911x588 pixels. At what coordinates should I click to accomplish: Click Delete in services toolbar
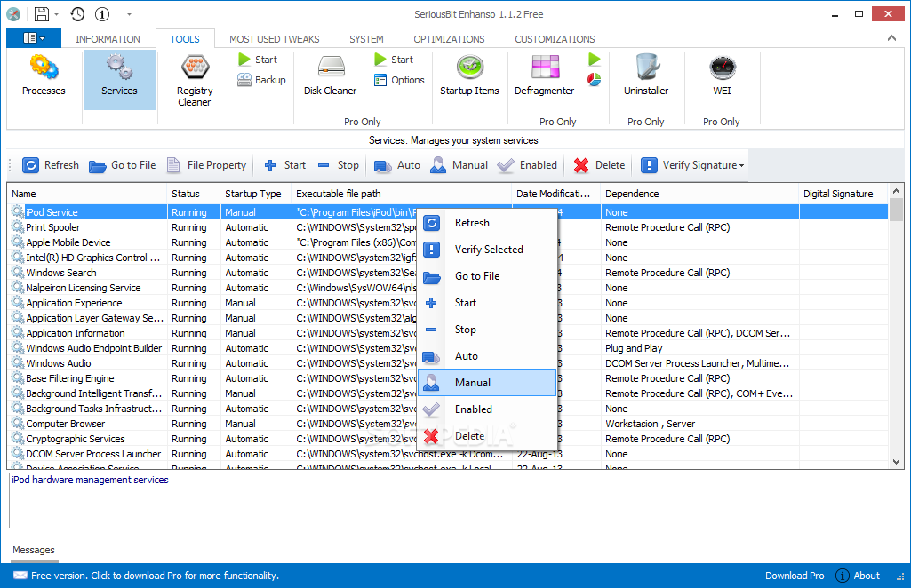(600, 165)
